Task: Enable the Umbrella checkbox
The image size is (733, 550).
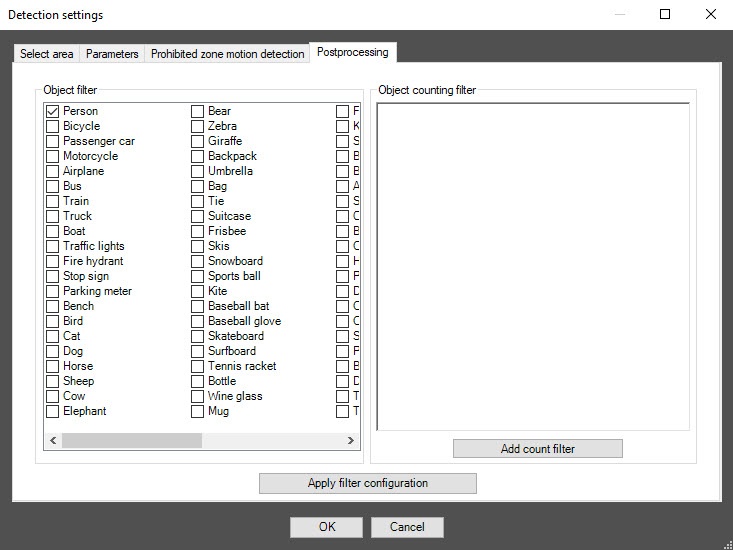Action: (197, 171)
